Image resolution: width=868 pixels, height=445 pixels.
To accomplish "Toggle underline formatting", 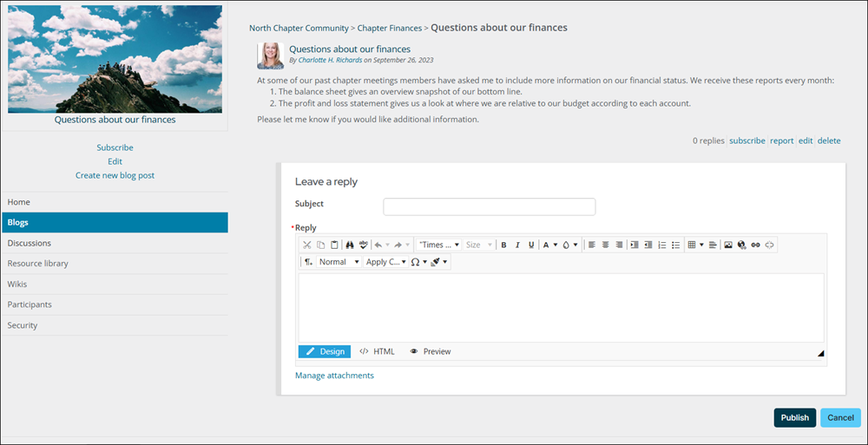I will coord(531,245).
